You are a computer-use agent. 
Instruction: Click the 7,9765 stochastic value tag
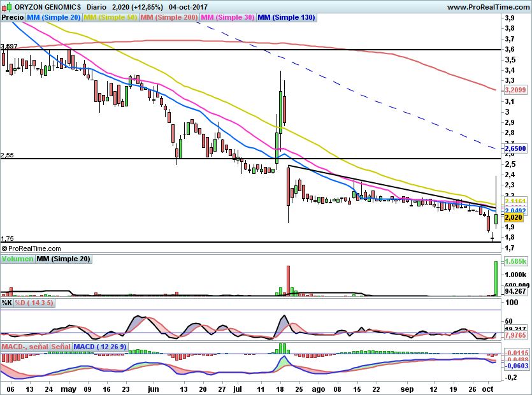click(x=515, y=335)
